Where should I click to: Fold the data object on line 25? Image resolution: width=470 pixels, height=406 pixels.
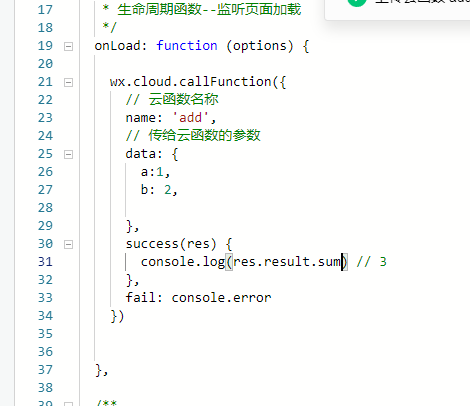click(68, 154)
